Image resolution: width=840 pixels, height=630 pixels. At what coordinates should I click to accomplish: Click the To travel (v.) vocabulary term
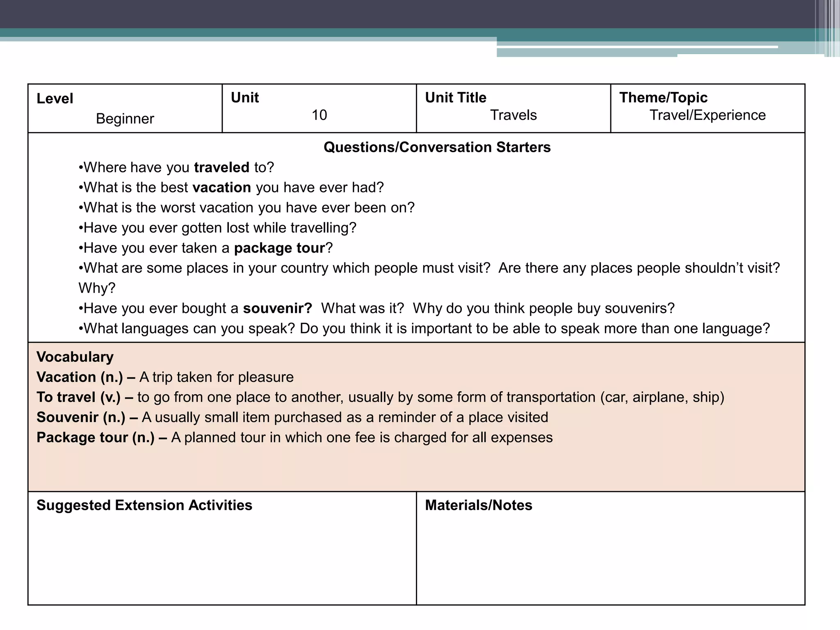tap(78, 397)
